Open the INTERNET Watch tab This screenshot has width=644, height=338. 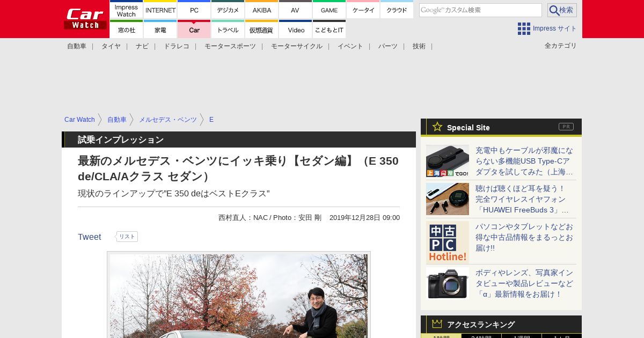[160, 10]
